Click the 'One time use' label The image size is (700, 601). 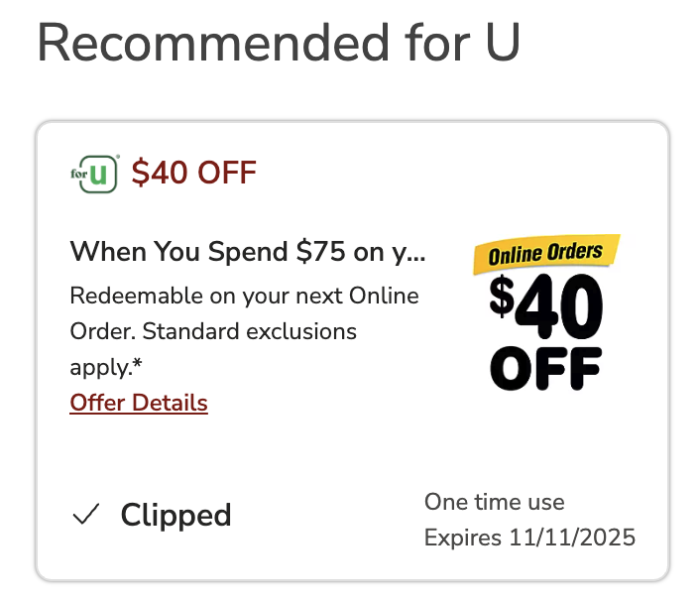494,502
